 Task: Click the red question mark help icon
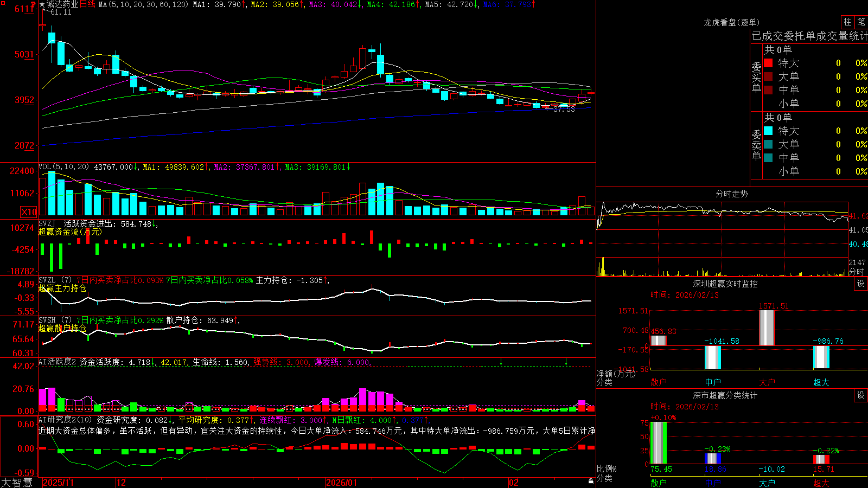33,4
